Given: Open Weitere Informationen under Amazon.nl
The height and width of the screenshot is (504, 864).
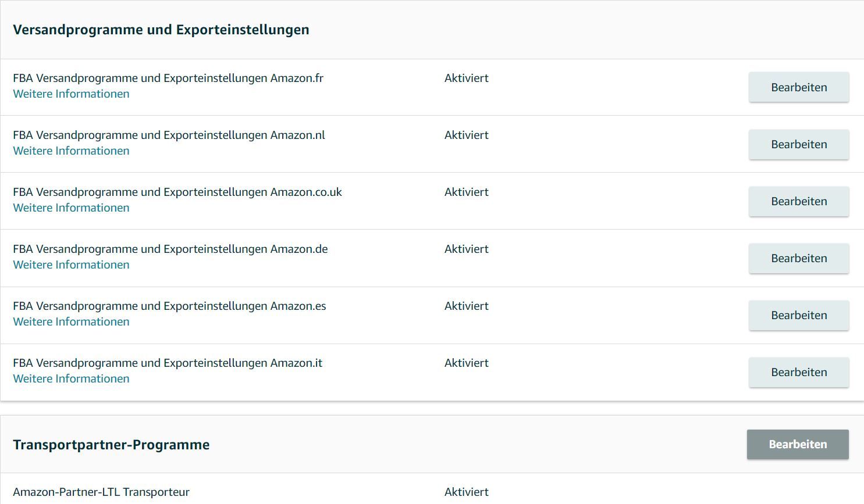Looking at the screenshot, I should [x=71, y=151].
